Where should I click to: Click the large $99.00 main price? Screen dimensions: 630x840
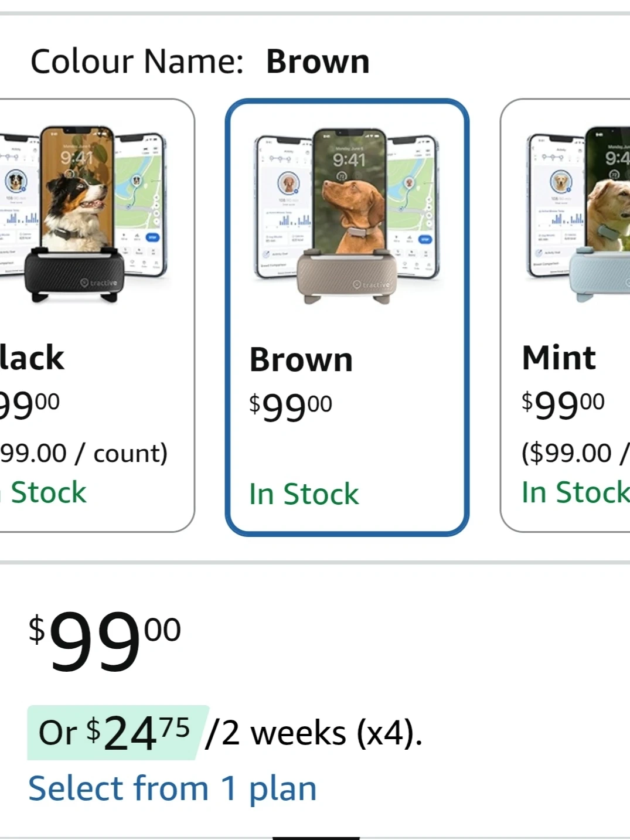[x=105, y=641]
